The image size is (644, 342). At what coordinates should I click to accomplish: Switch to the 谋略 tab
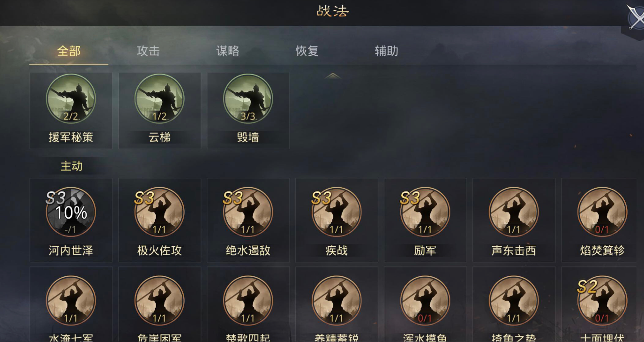click(x=228, y=51)
